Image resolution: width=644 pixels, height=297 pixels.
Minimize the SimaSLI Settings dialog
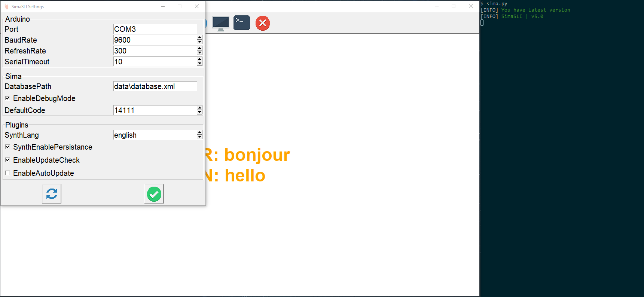coord(163,6)
